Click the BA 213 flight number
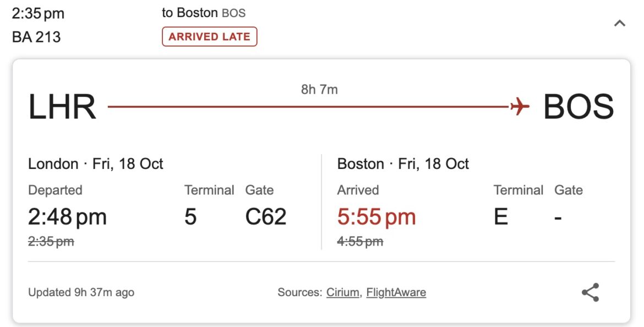 (x=36, y=37)
